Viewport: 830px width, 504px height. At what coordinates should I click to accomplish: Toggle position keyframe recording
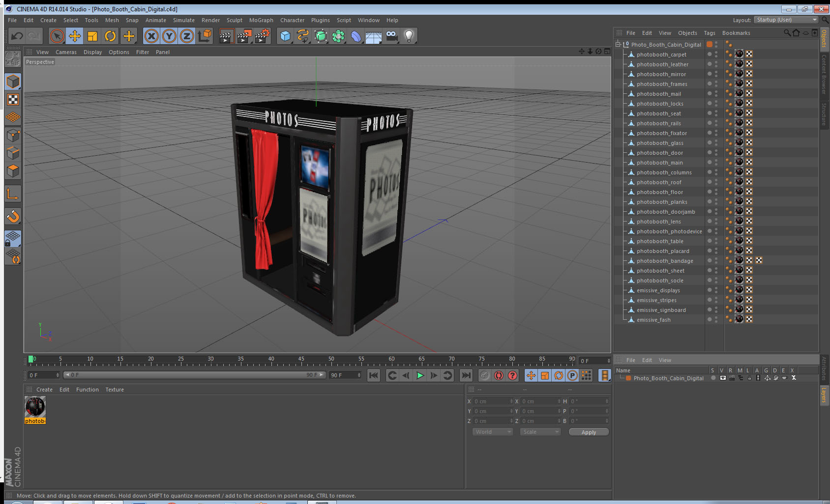click(531, 375)
